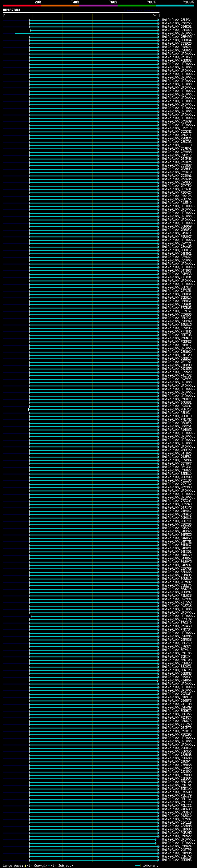
Task: Select hit UniRef100_A6BMG4
Action: 176,40
